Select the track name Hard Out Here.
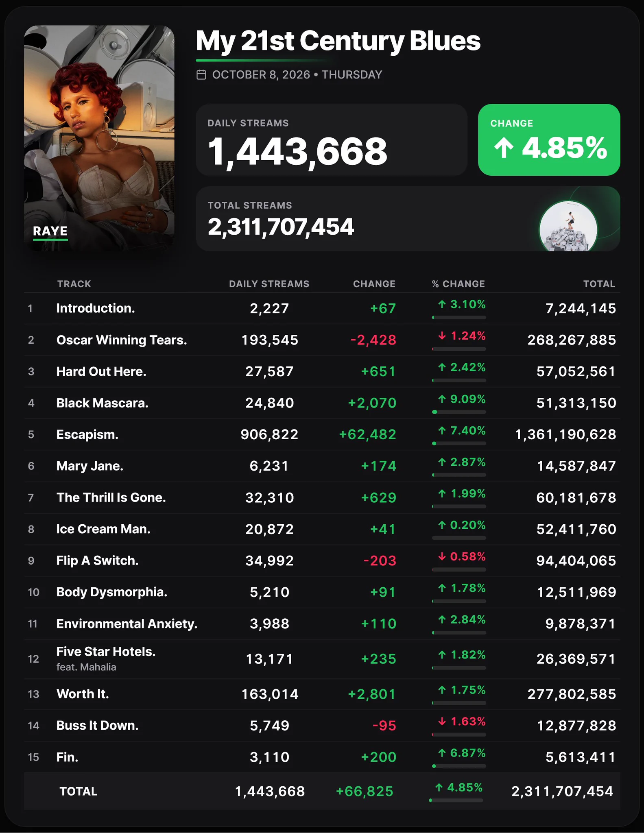This screenshot has width=644, height=833. 101,371
